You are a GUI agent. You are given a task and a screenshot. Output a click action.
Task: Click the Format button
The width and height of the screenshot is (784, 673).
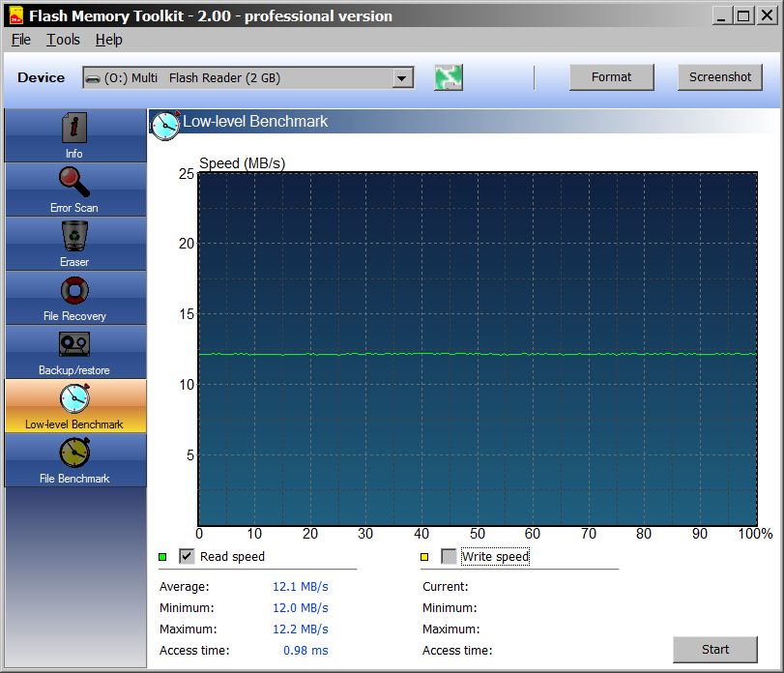click(611, 77)
